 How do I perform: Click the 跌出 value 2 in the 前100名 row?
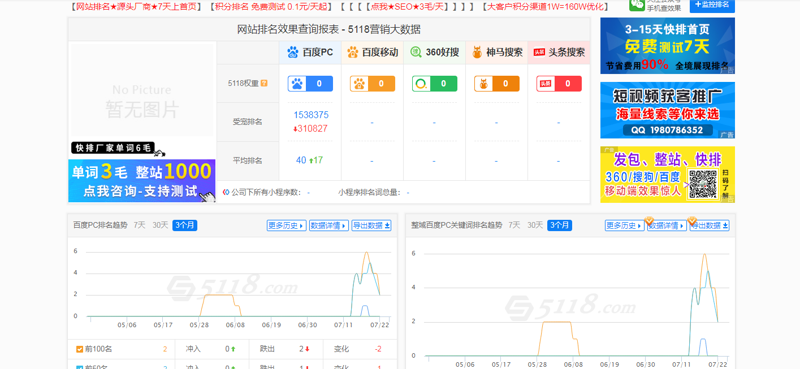[x=302, y=350]
